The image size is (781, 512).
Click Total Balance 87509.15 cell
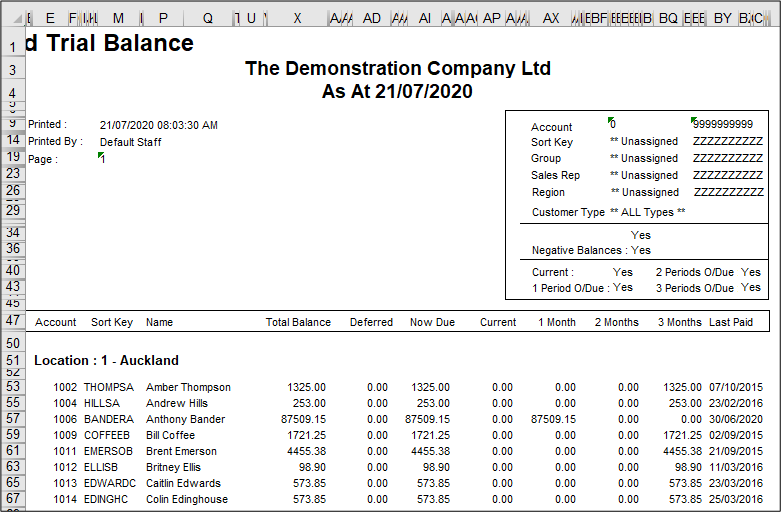pyautogui.click(x=303, y=419)
